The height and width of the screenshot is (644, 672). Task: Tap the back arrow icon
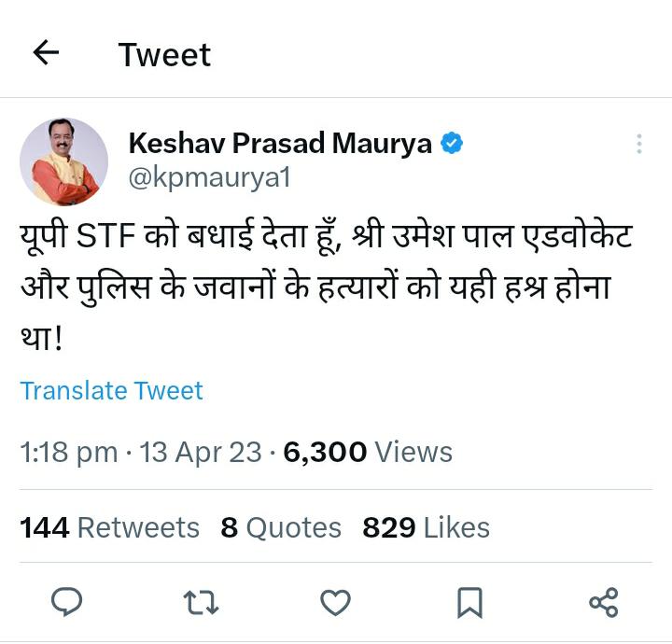coord(46,53)
